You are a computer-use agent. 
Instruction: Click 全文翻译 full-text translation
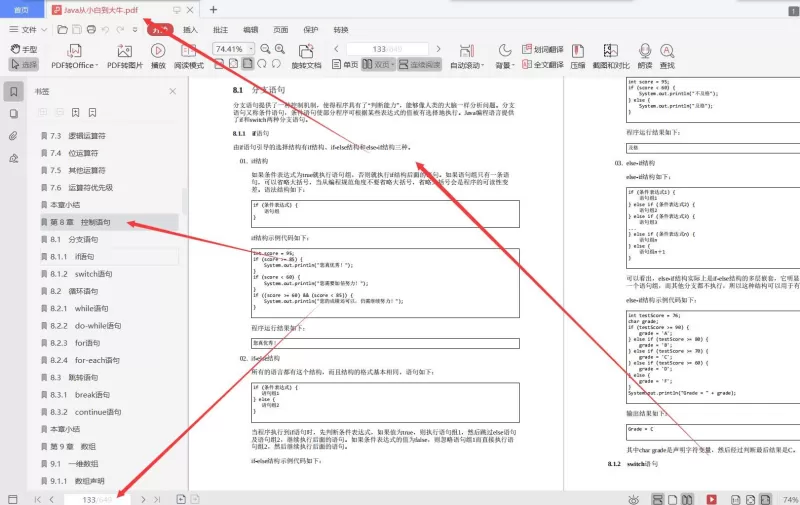point(543,65)
